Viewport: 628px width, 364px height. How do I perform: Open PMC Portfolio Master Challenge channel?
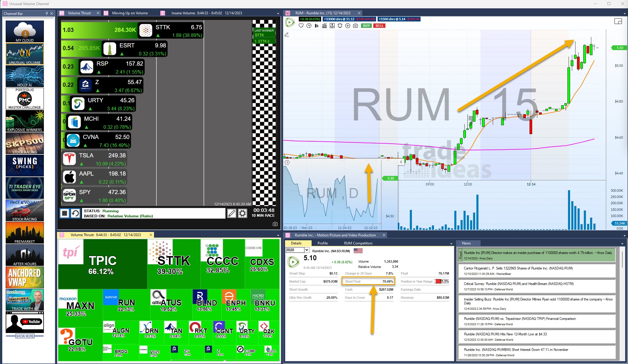25,99
